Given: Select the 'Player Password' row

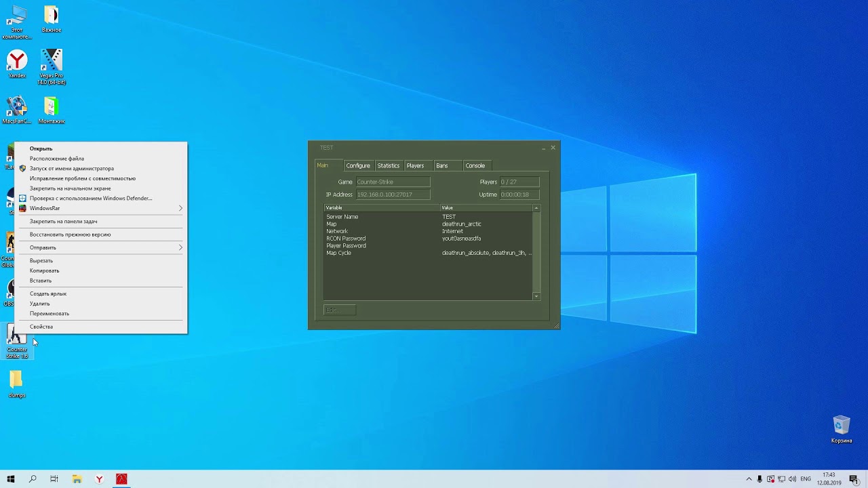Looking at the screenshot, I should (x=429, y=245).
